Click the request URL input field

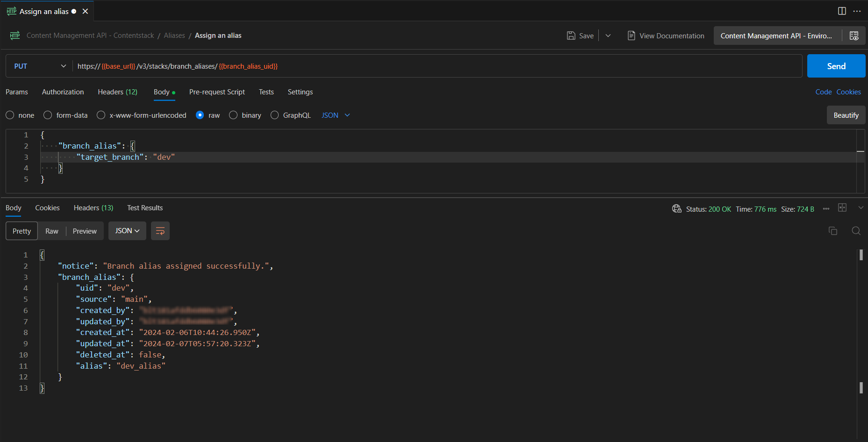click(437, 66)
